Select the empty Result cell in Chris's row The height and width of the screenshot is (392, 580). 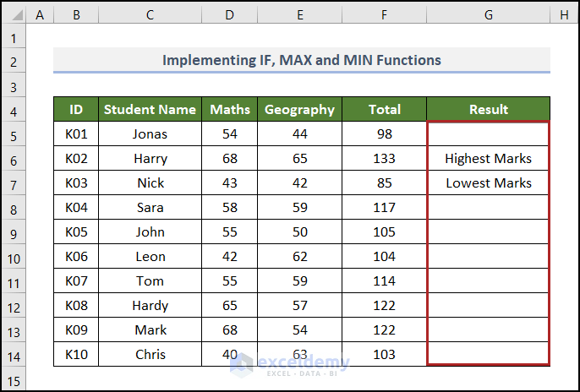coord(489,354)
